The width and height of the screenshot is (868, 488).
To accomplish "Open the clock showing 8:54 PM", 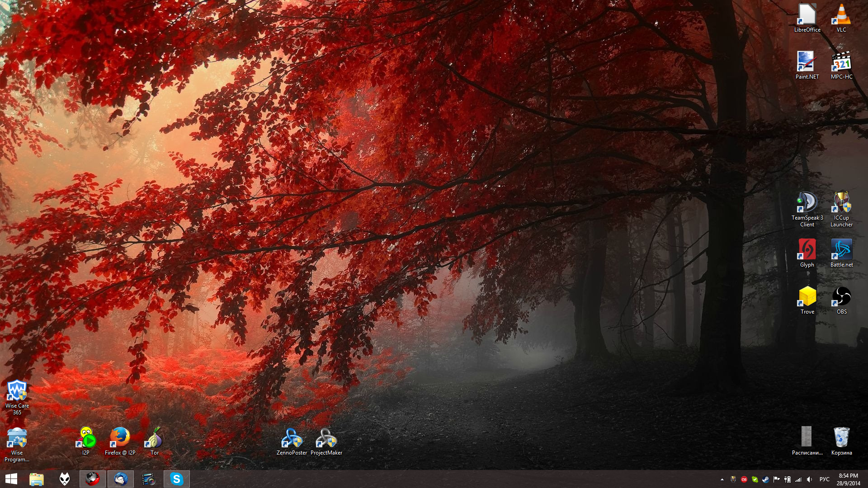I will [x=848, y=479].
